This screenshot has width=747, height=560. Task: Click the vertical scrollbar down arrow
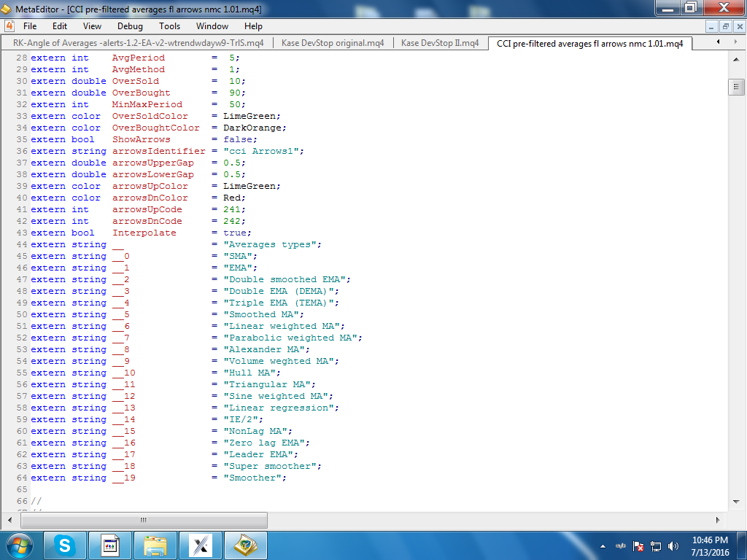[736, 502]
